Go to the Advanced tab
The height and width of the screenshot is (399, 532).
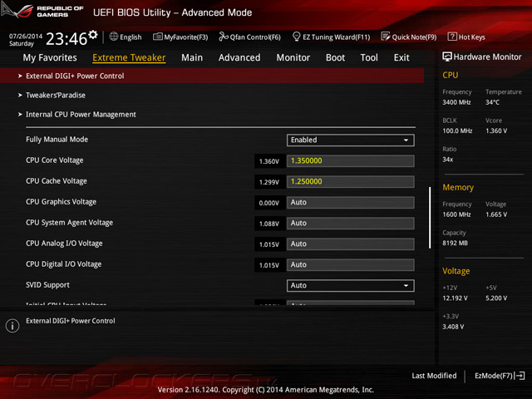coord(239,57)
